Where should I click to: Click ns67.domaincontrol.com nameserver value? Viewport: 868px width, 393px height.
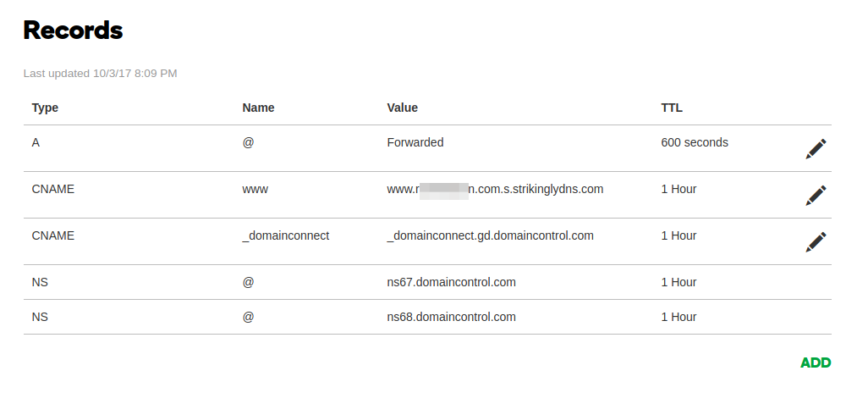(451, 282)
